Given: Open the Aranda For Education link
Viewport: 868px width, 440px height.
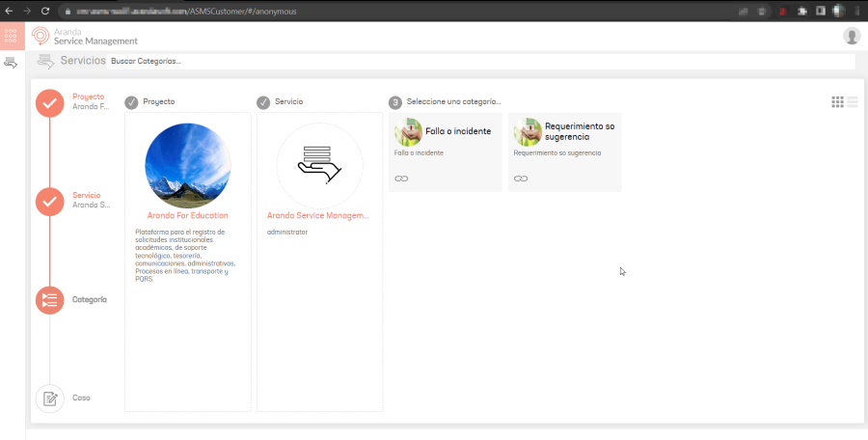Looking at the screenshot, I should tap(188, 215).
